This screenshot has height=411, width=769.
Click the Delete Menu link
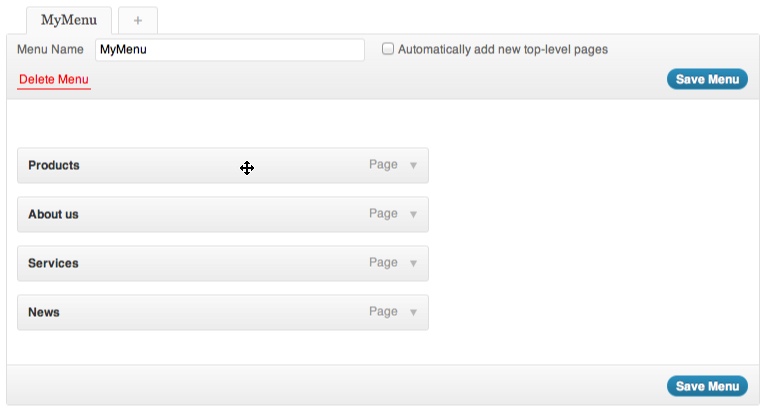(54, 80)
